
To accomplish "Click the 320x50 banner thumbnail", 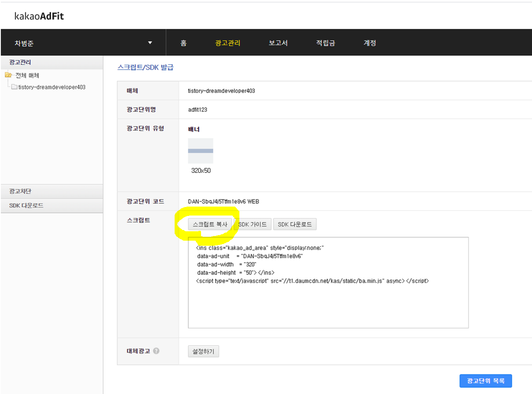I will (201, 151).
